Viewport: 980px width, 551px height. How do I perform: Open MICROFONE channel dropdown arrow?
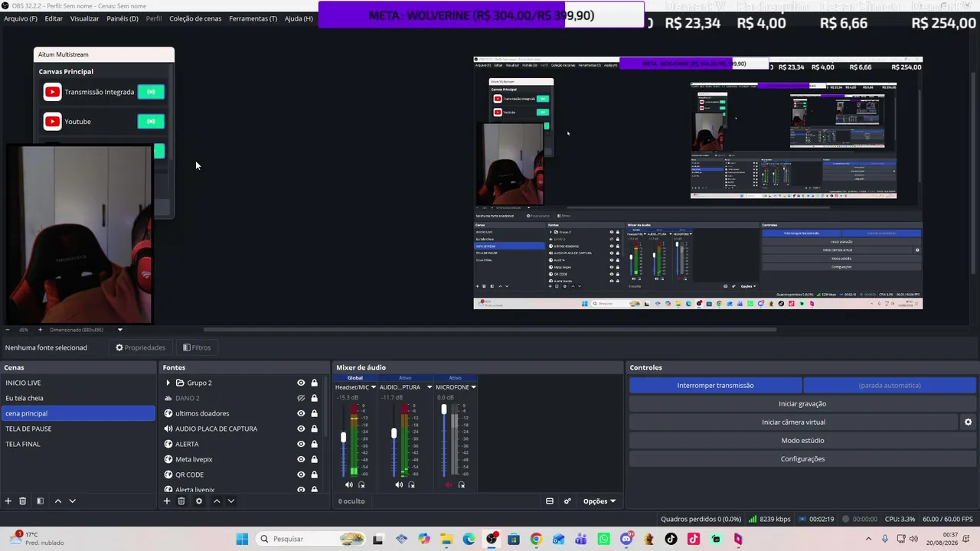coord(473,387)
